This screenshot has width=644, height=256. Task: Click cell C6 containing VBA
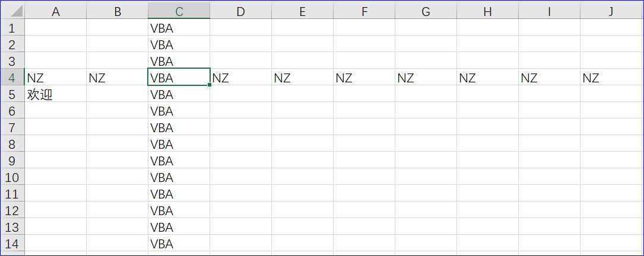179,110
